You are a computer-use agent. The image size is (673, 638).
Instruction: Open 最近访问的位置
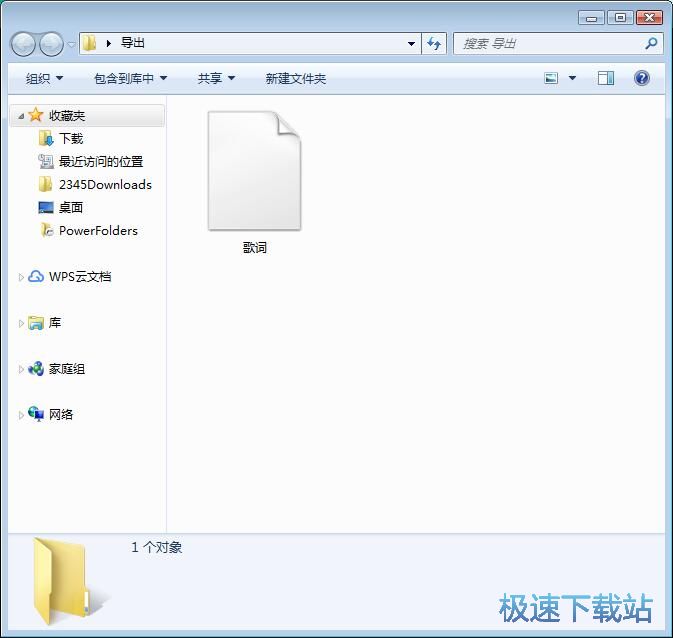[x=101, y=162]
